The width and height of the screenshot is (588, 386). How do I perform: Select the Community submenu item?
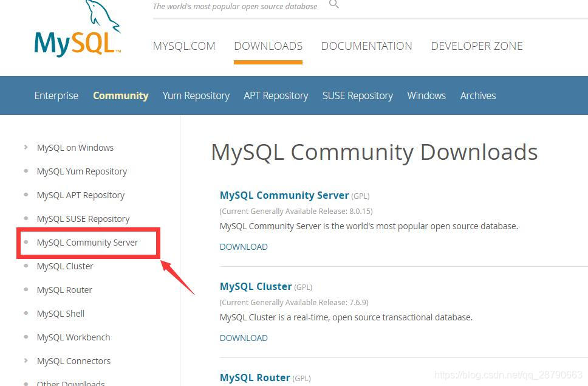coord(121,95)
